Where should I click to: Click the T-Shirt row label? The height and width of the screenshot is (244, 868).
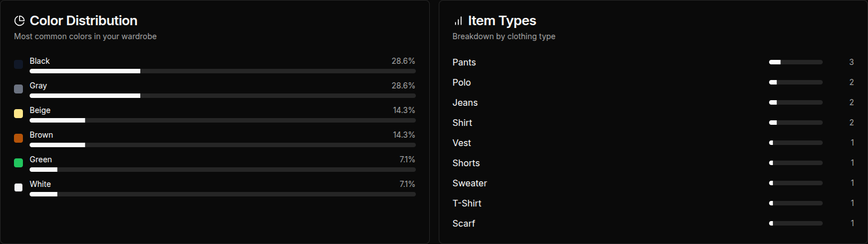[x=467, y=203]
